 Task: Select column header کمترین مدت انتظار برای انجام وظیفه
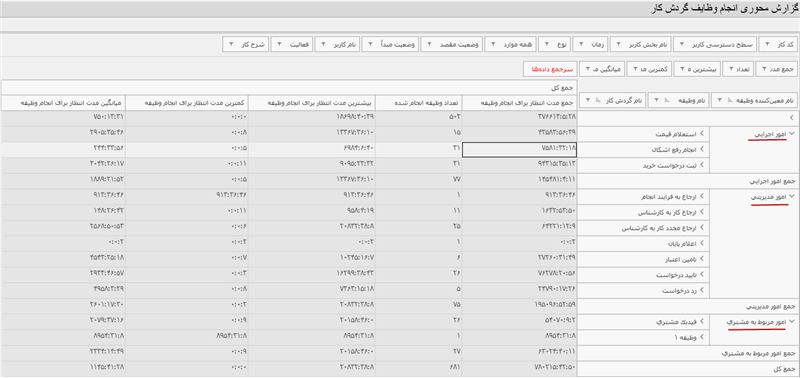click(188, 102)
